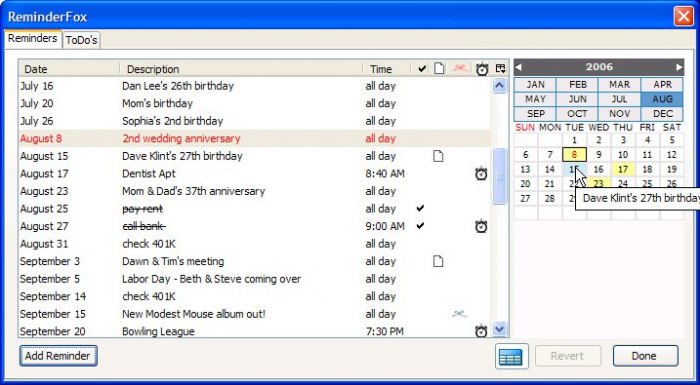The image size is (700, 385).
Task: Select calendar day 17 highlighted yellow
Action: point(623,169)
